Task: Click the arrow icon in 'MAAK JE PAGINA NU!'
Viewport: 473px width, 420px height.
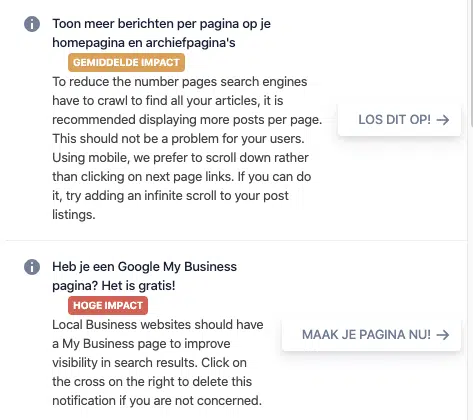Action: point(443,335)
